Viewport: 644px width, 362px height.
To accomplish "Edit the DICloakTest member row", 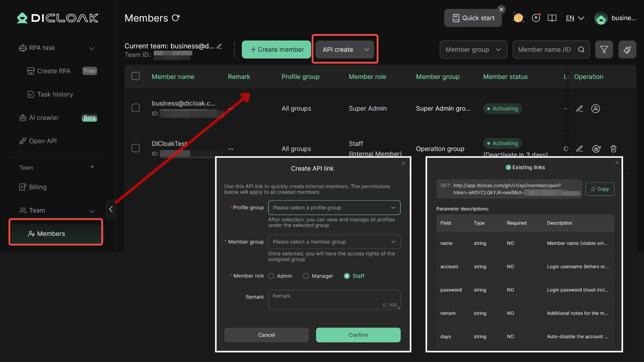I will (580, 149).
